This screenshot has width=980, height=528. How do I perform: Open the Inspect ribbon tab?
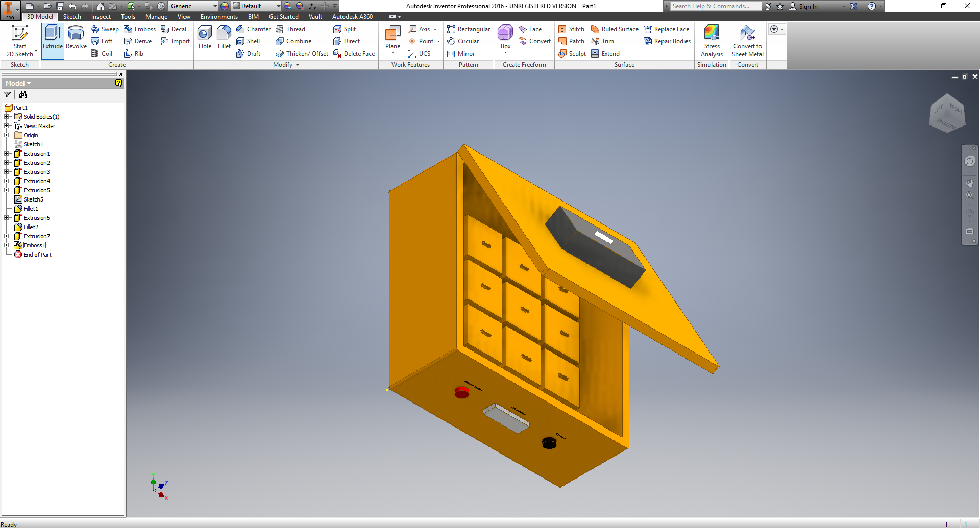coord(101,17)
